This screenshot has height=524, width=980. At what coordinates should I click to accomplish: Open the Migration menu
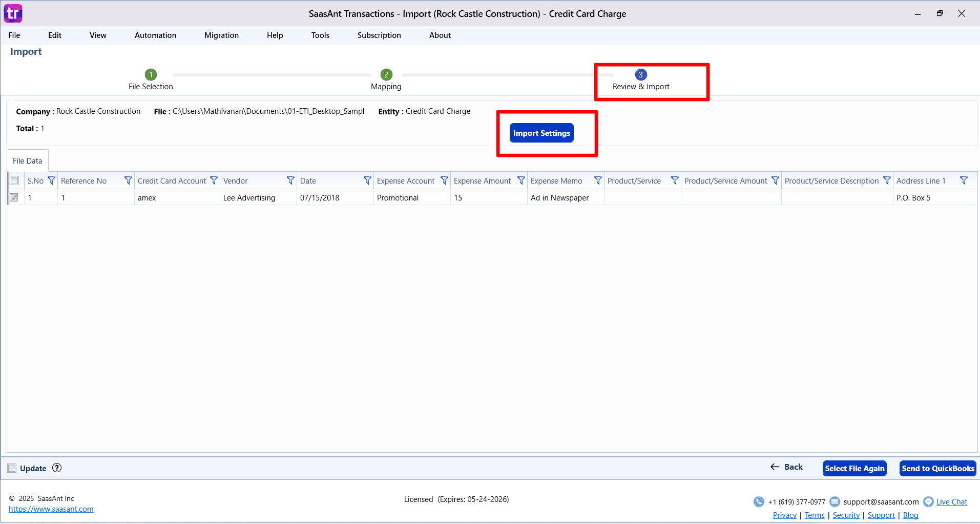[221, 35]
